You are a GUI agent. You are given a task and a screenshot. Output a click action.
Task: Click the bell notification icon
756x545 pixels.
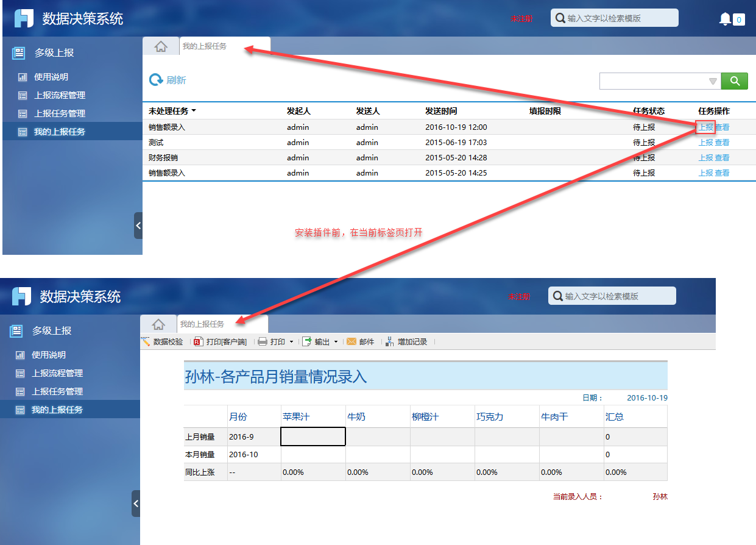(x=725, y=19)
